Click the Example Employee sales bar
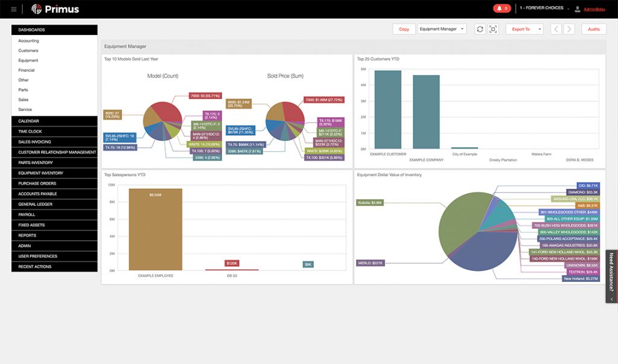Image resolution: width=618 pixels, height=364 pixels. click(x=155, y=229)
